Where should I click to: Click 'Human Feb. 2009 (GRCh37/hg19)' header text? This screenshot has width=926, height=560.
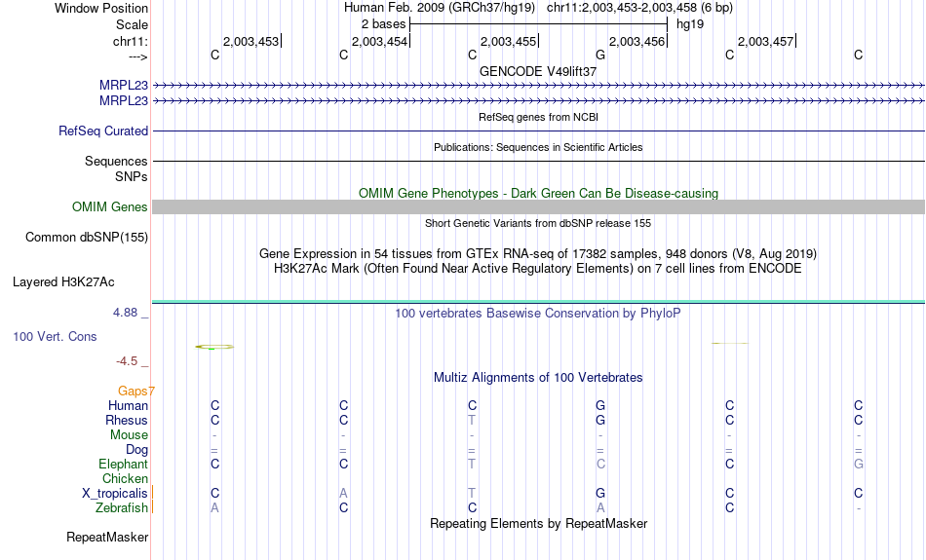click(440, 8)
